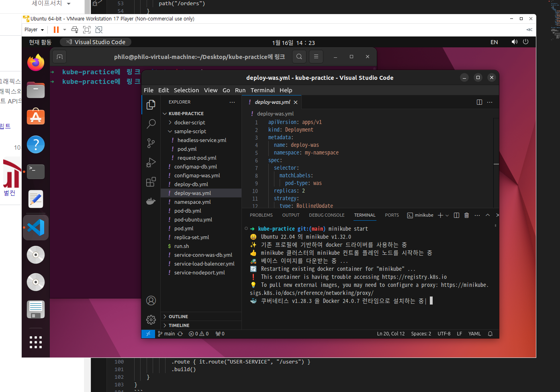Open headless-service.yml in Explorer
The width and height of the screenshot is (560, 392).
click(201, 140)
